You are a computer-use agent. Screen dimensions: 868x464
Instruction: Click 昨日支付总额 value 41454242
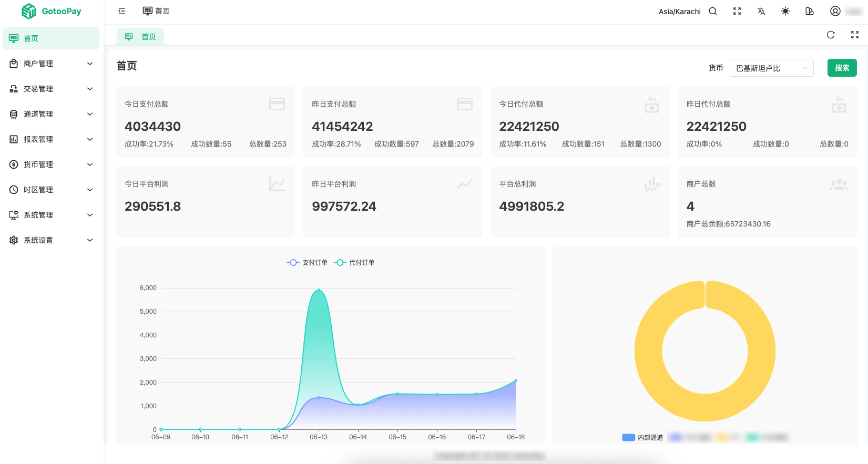tap(342, 127)
